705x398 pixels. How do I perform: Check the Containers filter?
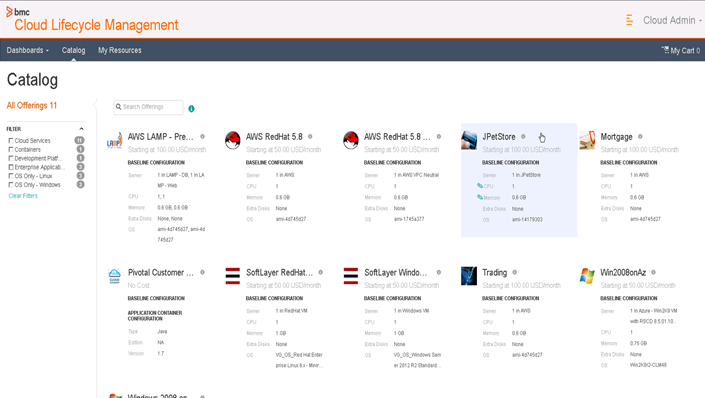(11, 149)
